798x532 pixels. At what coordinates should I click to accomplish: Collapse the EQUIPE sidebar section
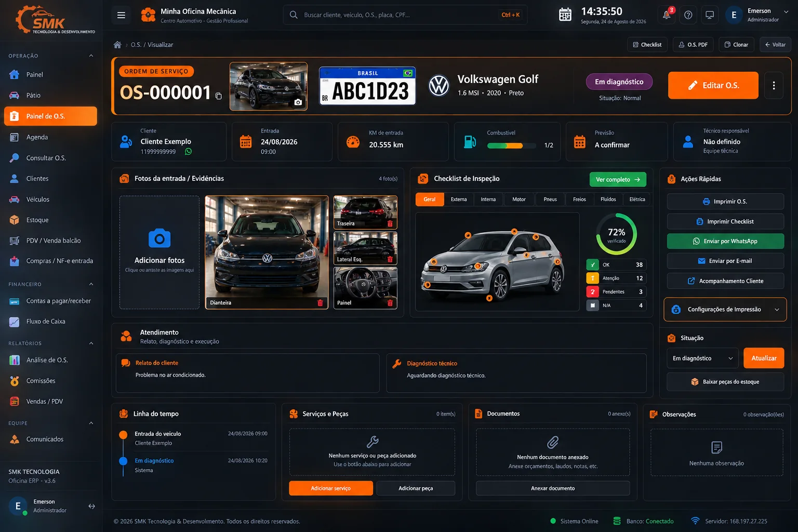click(x=91, y=423)
